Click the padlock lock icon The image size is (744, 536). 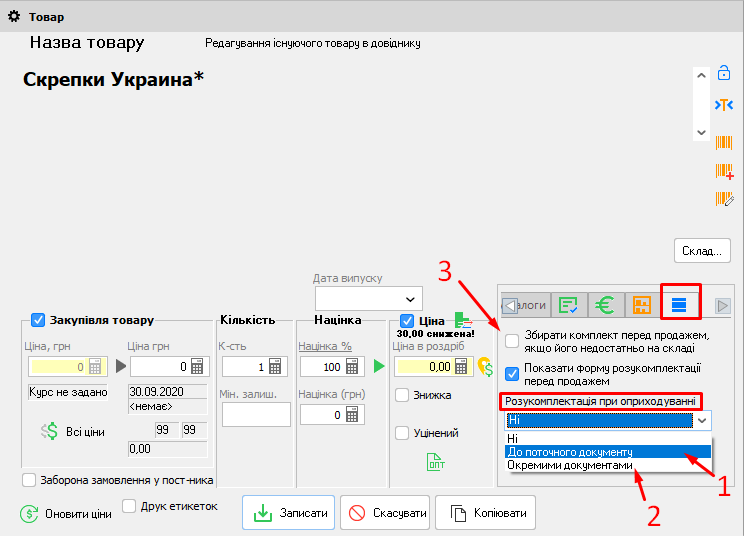tap(724, 73)
